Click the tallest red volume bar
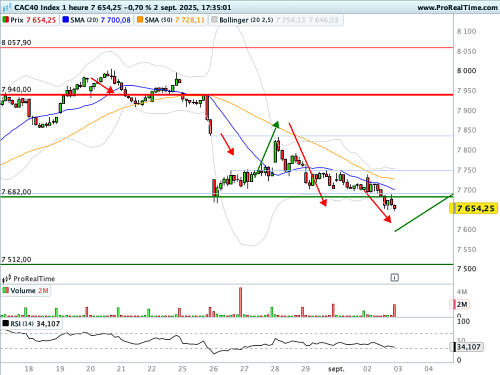Viewport: 500px width, 375px height. (241, 302)
